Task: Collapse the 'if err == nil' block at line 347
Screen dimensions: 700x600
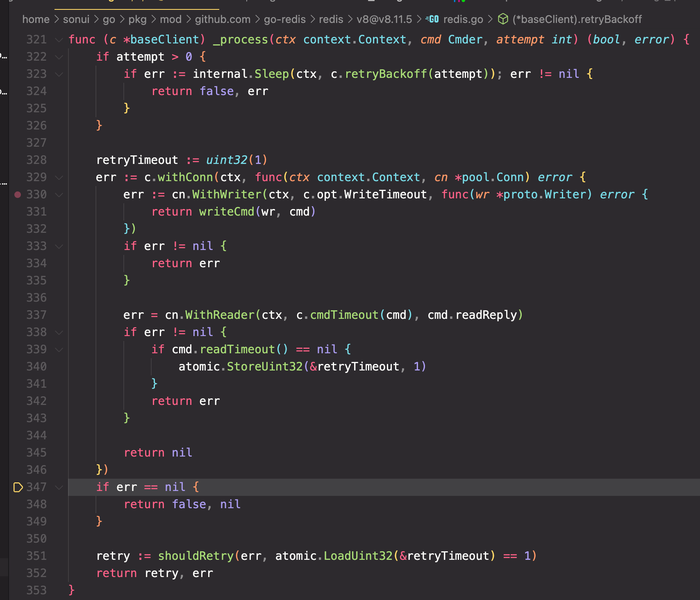Action: pos(59,487)
